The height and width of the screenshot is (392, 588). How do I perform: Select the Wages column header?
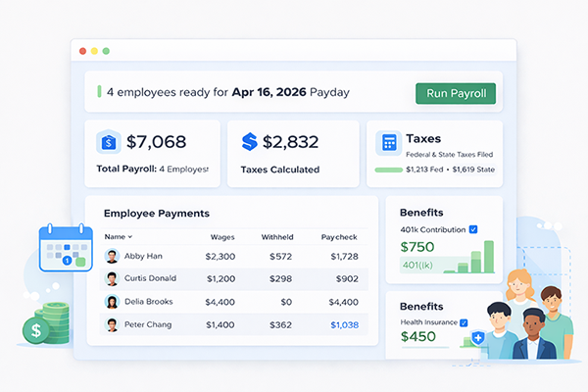(222, 236)
